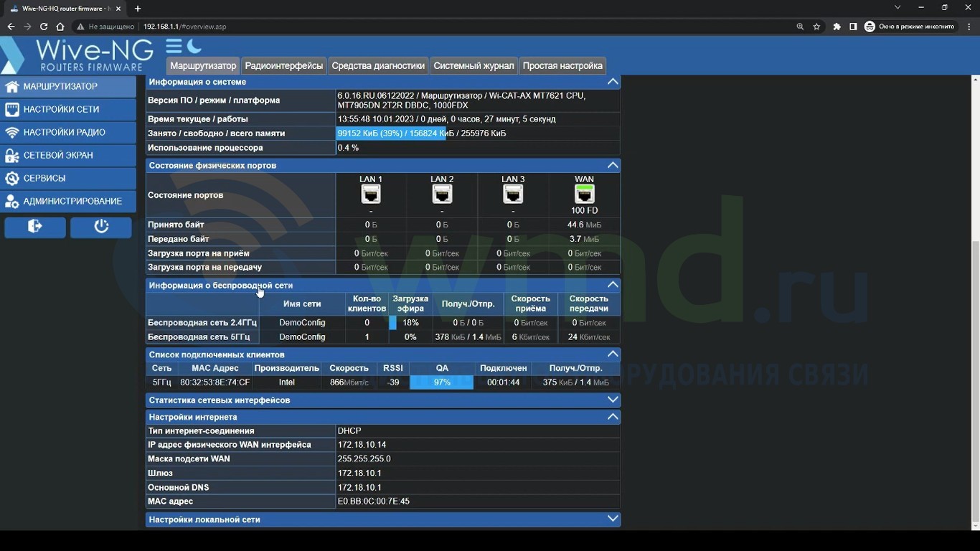This screenshot has width=980, height=551.
Task: Switch to Радиоинтерфейсы tab
Action: click(x=284, y=65)
